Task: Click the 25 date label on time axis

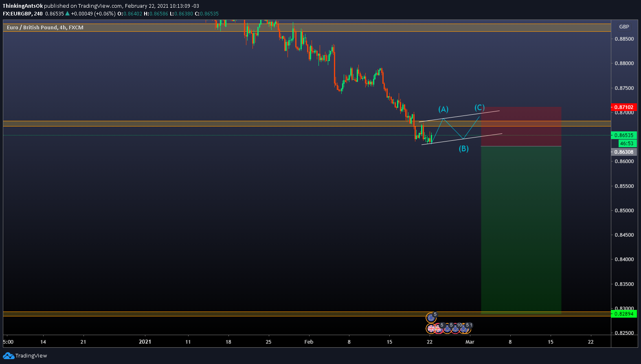Action: click(268, 342)
